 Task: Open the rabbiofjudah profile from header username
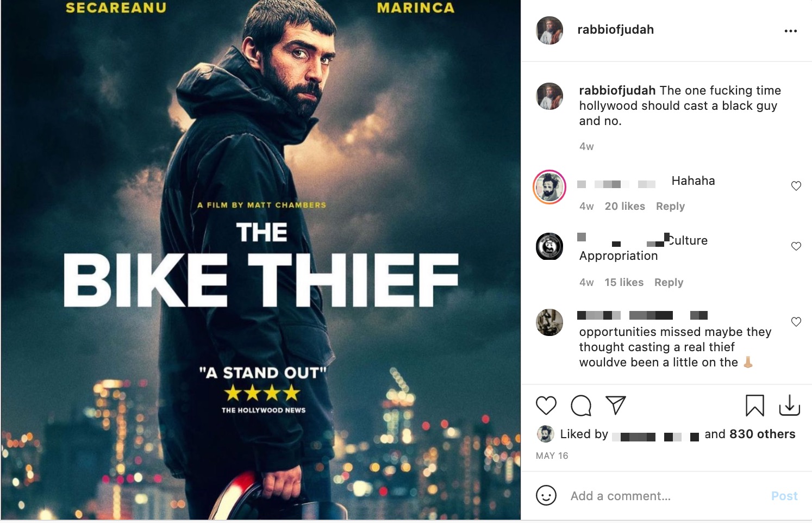pyautogui.click(x=615, y=30)
